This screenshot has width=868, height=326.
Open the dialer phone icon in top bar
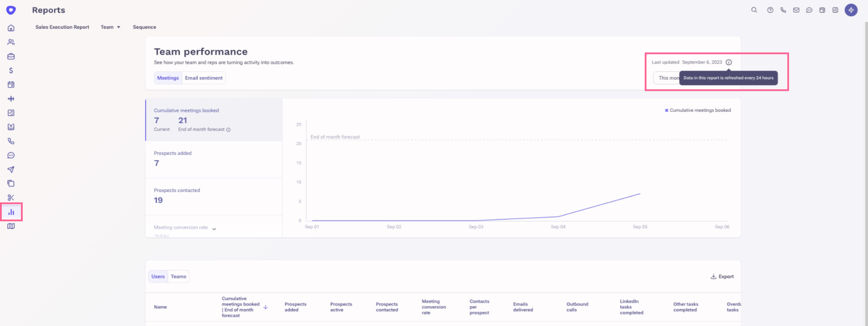coord(783,10)
